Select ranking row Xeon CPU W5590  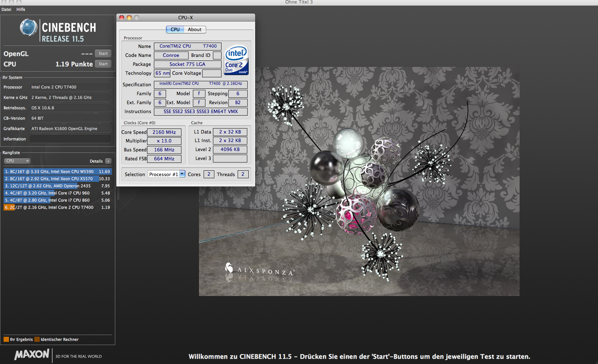(58, 171)
